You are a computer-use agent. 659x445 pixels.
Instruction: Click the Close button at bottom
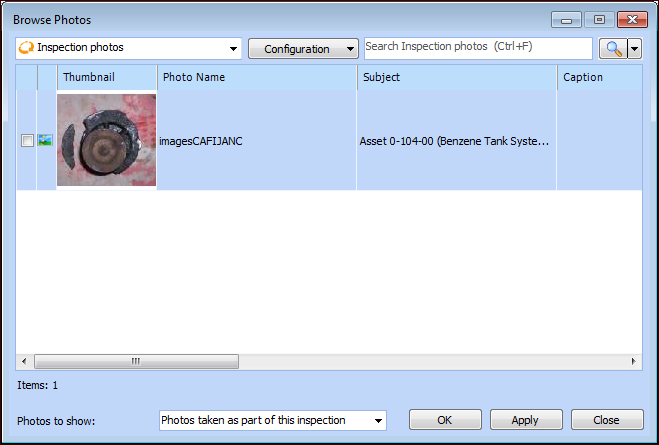click(607, 420)
